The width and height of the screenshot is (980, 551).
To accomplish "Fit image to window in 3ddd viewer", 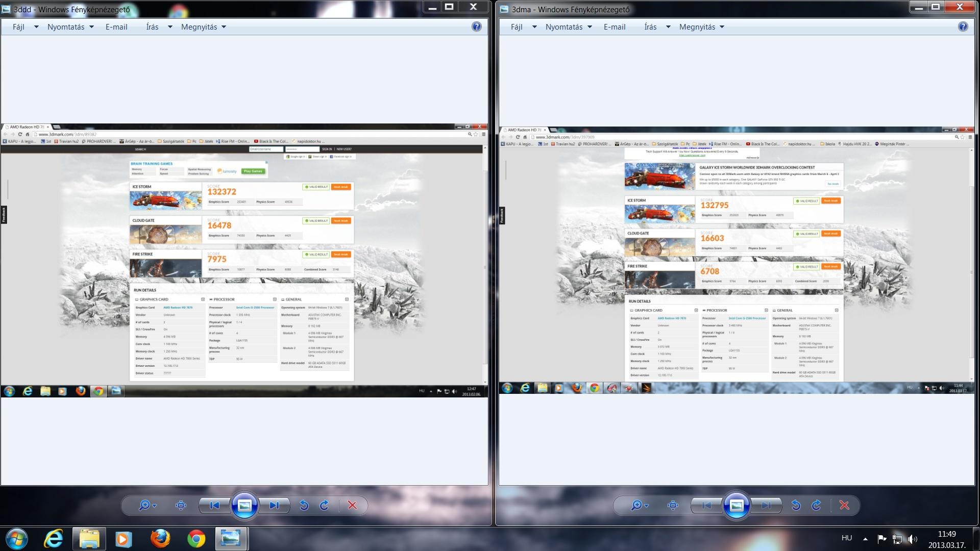I will click(181, 505).
